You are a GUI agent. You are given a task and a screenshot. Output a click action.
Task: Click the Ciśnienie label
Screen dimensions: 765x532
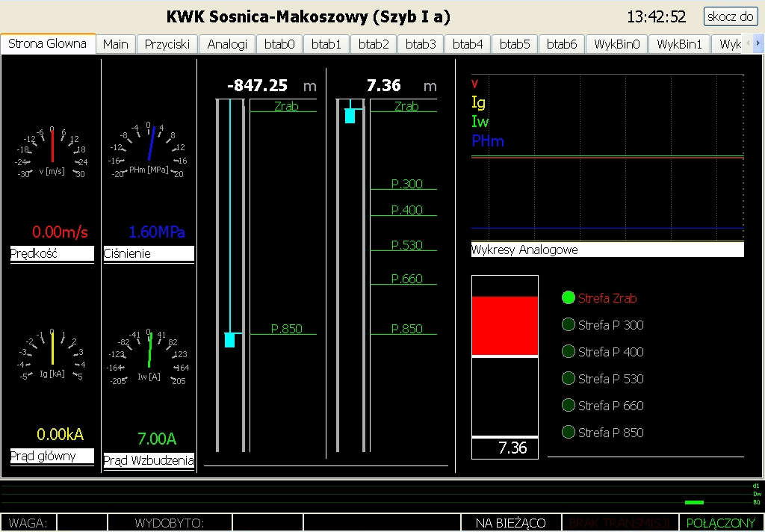coord(149,253)
